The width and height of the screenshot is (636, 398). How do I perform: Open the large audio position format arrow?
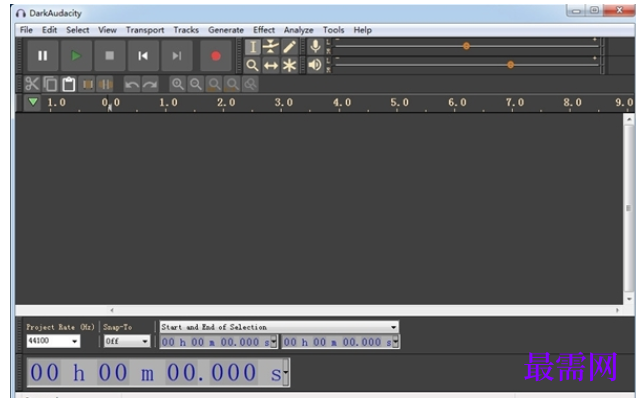click(x=286, y=372)
